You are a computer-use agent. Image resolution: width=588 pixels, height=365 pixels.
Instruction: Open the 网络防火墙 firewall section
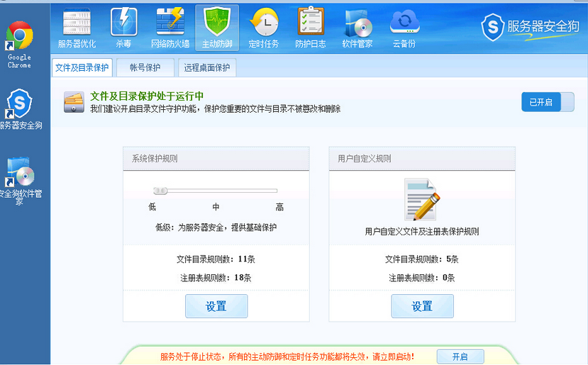[170, 27]
